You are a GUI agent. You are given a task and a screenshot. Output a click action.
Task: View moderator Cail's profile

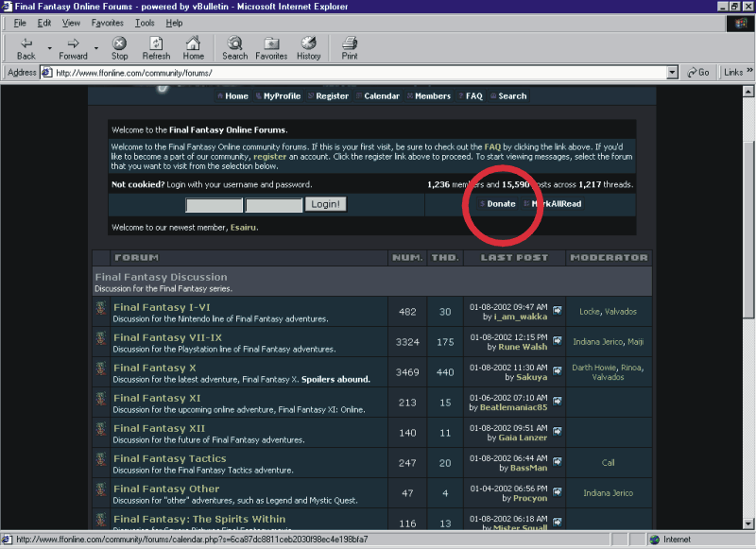tap(608, 463)
